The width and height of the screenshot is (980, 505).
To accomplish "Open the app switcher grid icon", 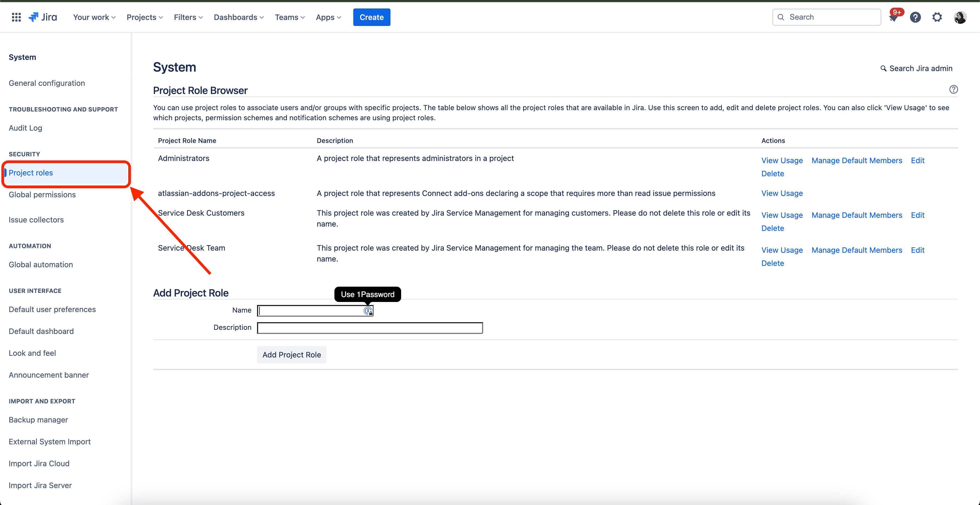I will (16, 17).
